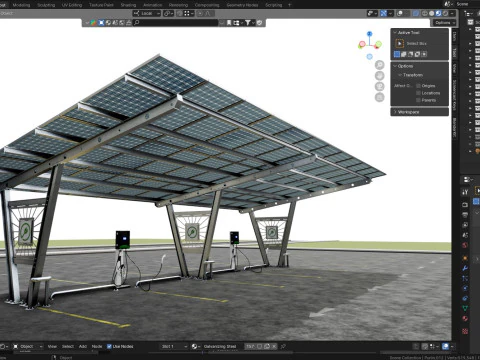Toggle proportional editing icon
Viewport: 480px width, 360px height.
[x=200, y=13]
